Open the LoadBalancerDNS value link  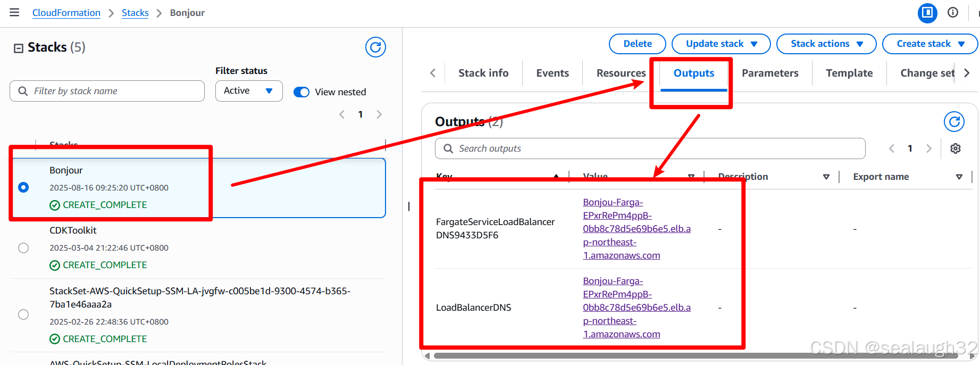pos(636,308)
